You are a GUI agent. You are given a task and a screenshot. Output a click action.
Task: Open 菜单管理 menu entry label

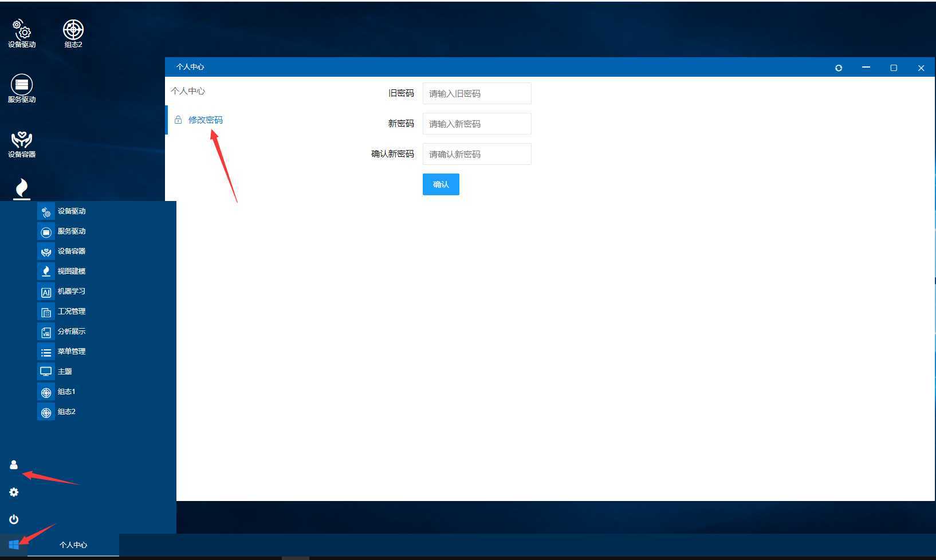[72, 352]
